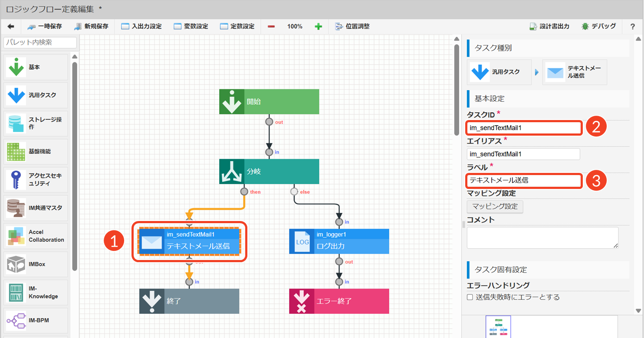
Task: Click the 分岐 branch node icon
Action: (x=232, y=172)
